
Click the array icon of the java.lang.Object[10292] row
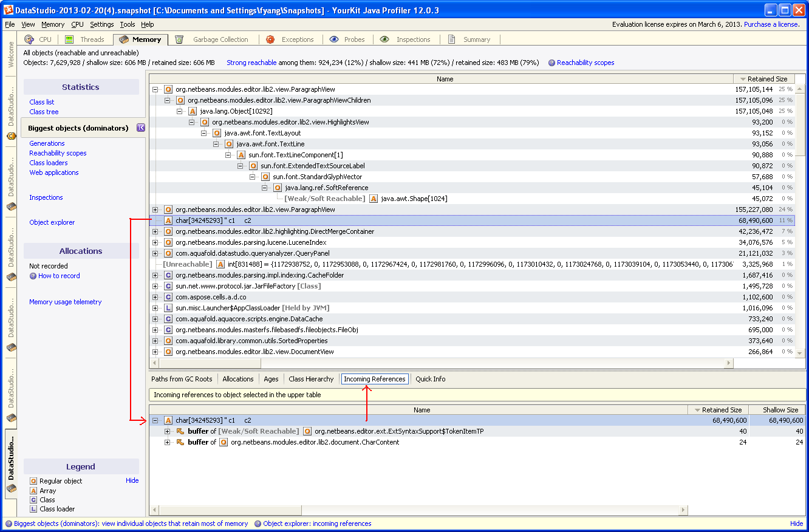(193, 111)
